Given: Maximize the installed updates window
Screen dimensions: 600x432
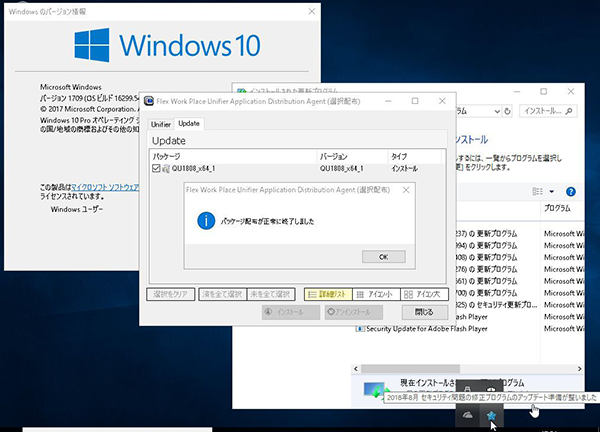Looking at the screenshot, I should [x=544, y=91].
